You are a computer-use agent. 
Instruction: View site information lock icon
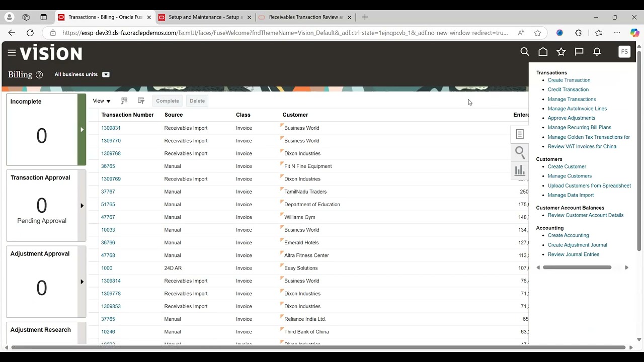tap(53, 33)
